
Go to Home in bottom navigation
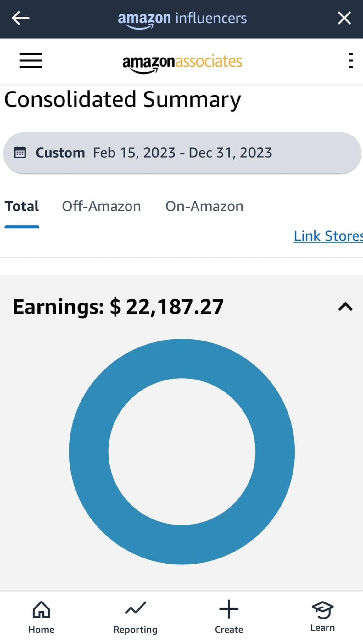click(x=41, y=617)
